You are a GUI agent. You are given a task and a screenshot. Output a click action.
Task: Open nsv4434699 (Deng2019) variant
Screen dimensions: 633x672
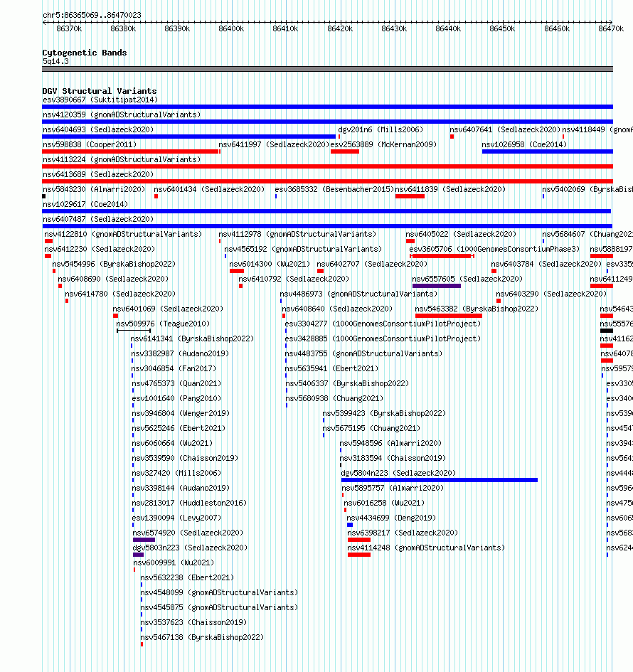[x=391, y=518]
